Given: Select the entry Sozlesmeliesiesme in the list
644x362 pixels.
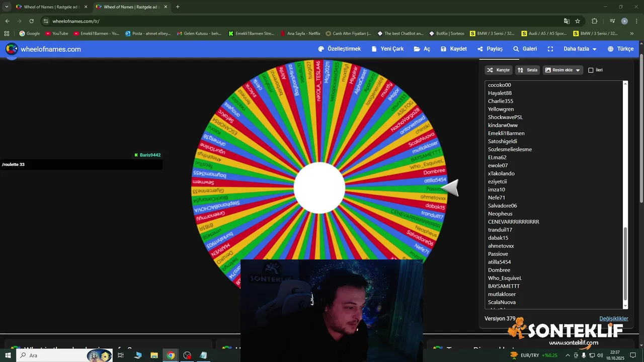Looking at the screenshot, I should [510, 149].
